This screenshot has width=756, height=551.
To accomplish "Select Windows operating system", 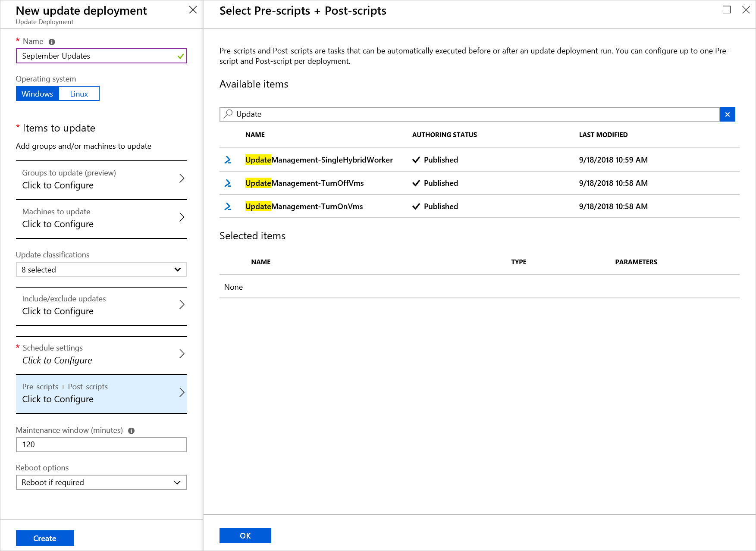I will tap(38, 94).
